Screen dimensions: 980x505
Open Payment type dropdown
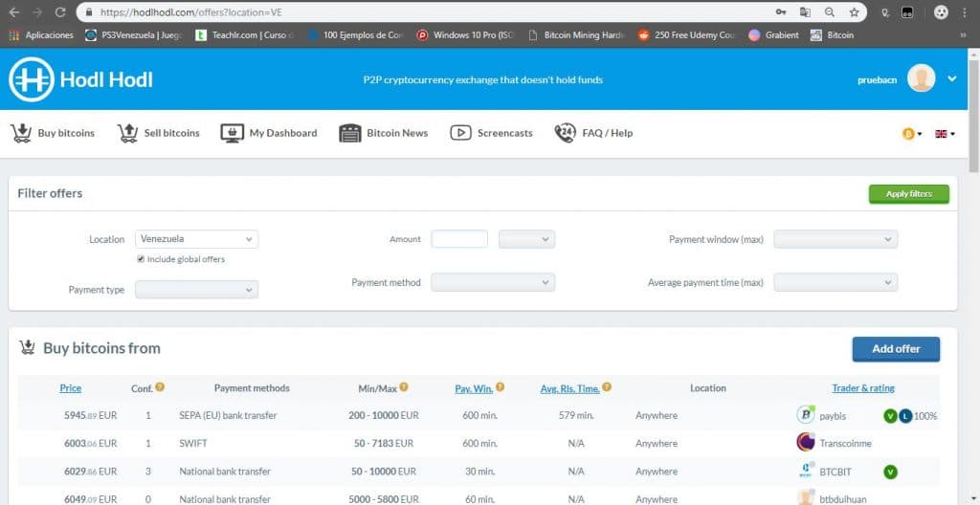click(196, 290)
